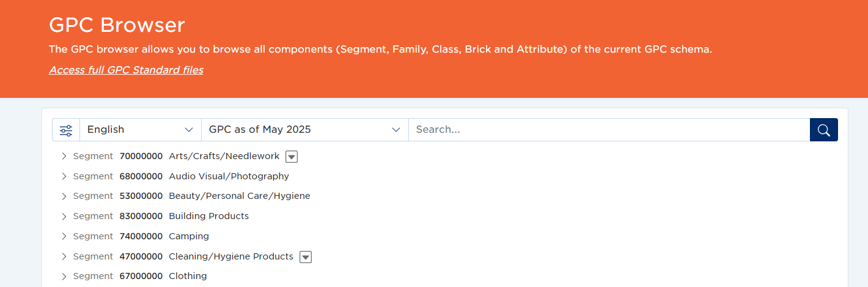This screenshot has width=868, height=287.
Task: Expand the Audio Visual/Photography segment chevron
Action: [64, 176]
